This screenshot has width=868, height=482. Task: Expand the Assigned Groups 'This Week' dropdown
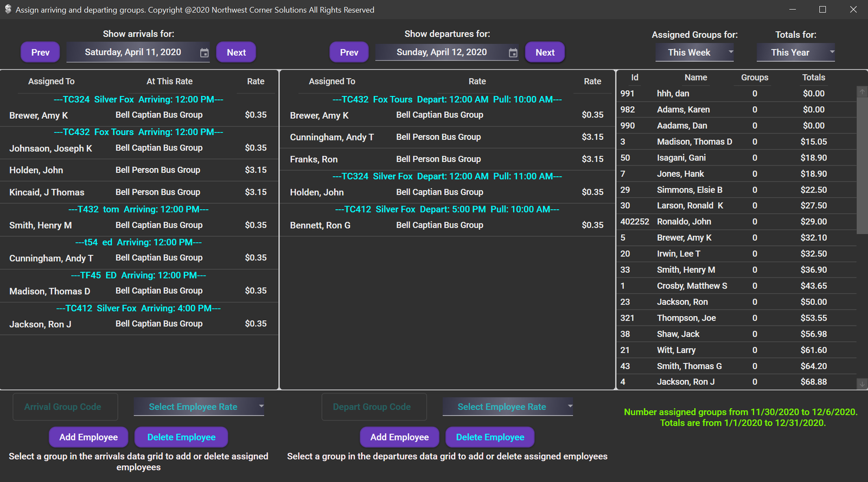coord(731,52)
